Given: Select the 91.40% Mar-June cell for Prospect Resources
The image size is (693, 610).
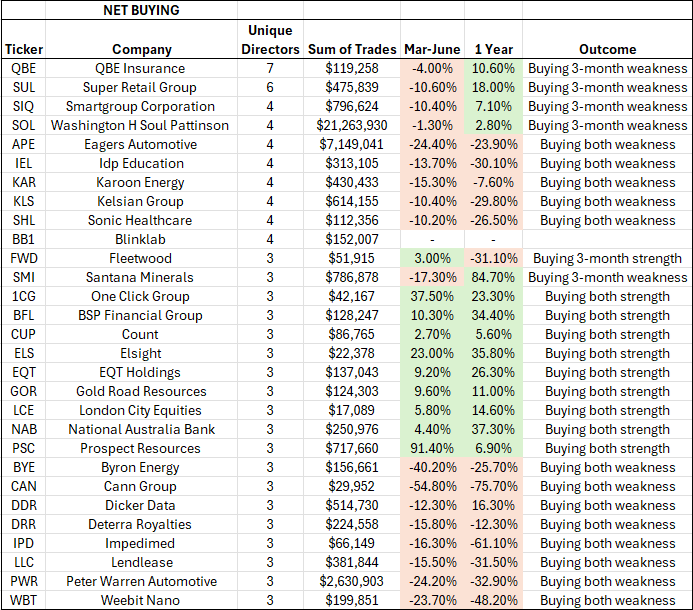Looking at the screenshot, I should pos(430,448).
